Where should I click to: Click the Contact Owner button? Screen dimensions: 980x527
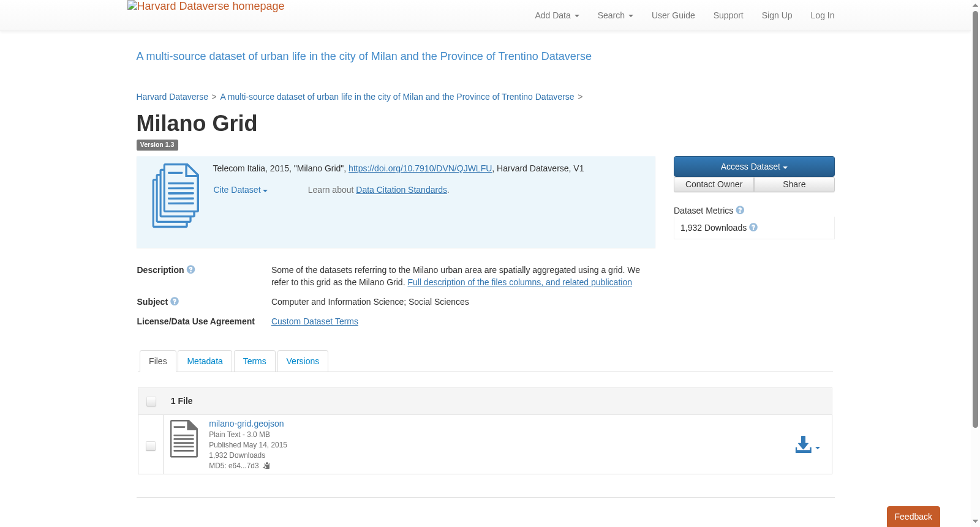point(714,184)
